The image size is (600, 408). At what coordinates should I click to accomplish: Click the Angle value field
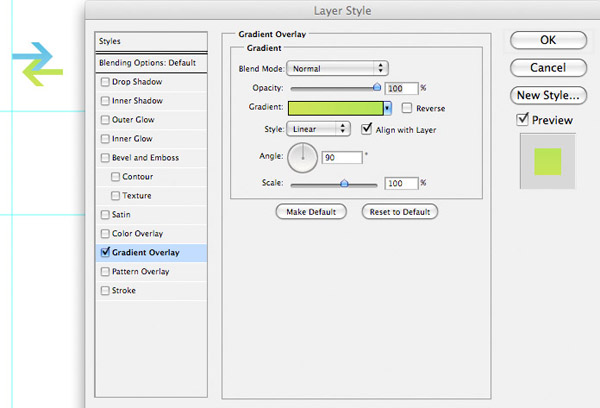click(342, 157)
